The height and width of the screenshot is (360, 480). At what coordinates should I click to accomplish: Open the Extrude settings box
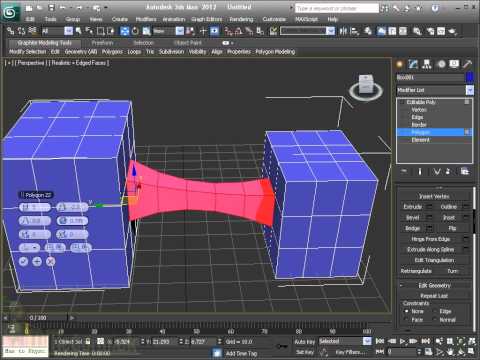(x=430, y=207)
